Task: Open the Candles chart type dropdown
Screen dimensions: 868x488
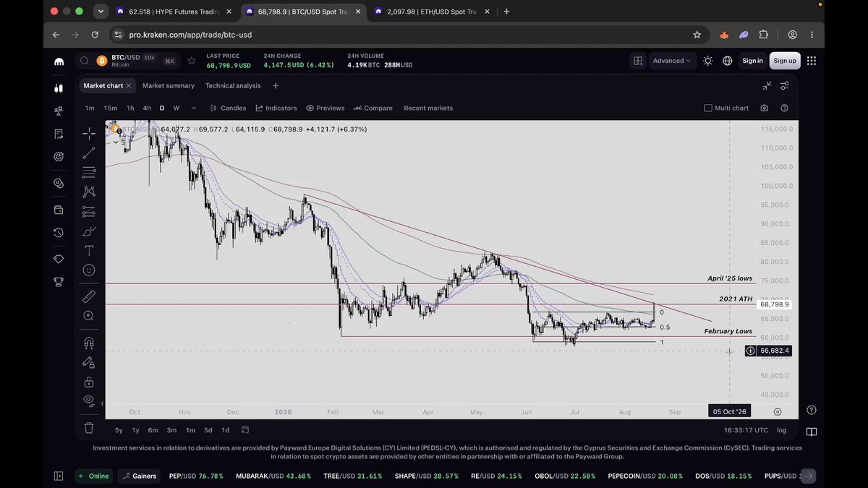Action: pos(228,108)
